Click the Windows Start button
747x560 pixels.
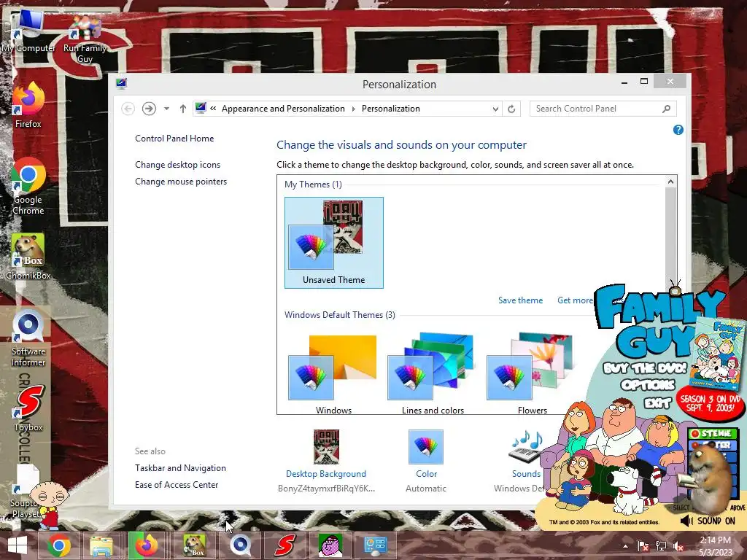(18, 545)
